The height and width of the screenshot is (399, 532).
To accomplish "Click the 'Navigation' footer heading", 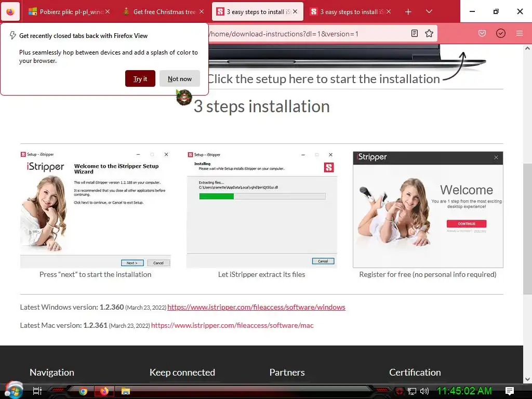I will [52, 372].
